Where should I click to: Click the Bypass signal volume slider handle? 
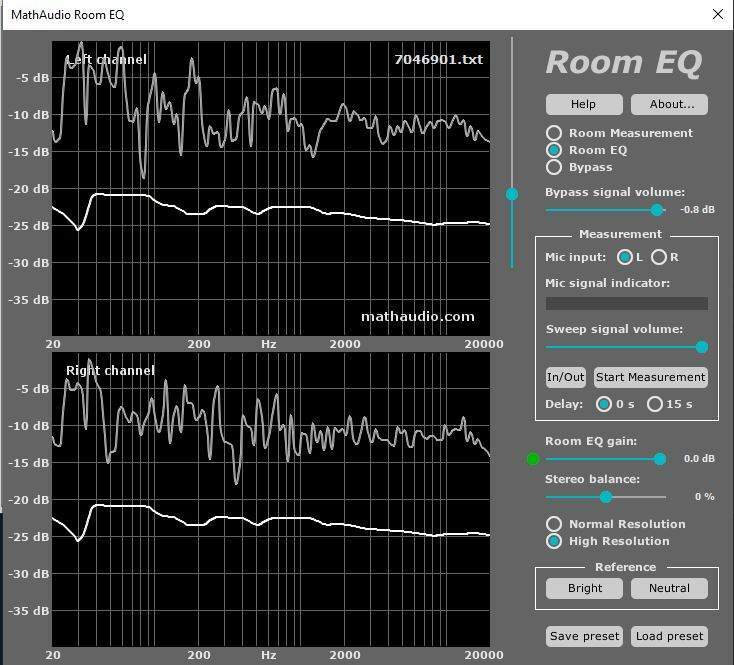coord(657,210)
